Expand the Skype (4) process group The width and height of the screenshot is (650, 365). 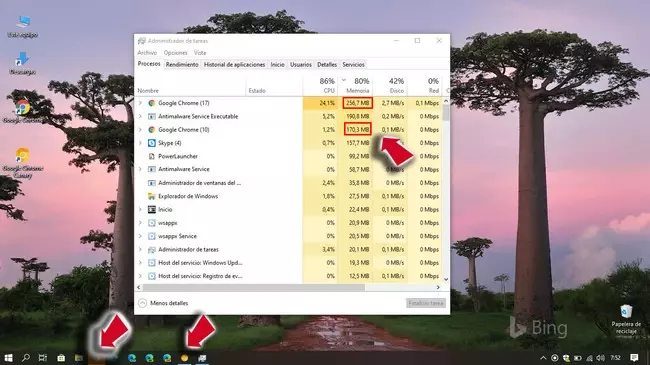(x=140, y=143)
